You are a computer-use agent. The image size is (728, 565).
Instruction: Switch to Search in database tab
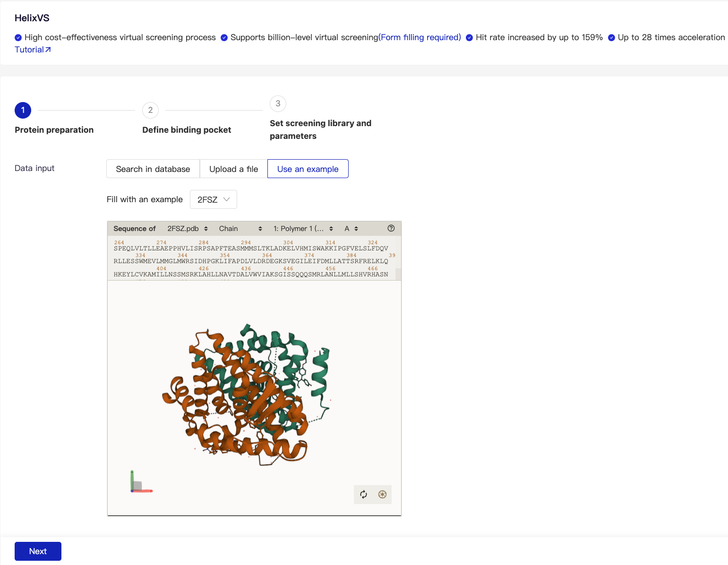point(153,169)
